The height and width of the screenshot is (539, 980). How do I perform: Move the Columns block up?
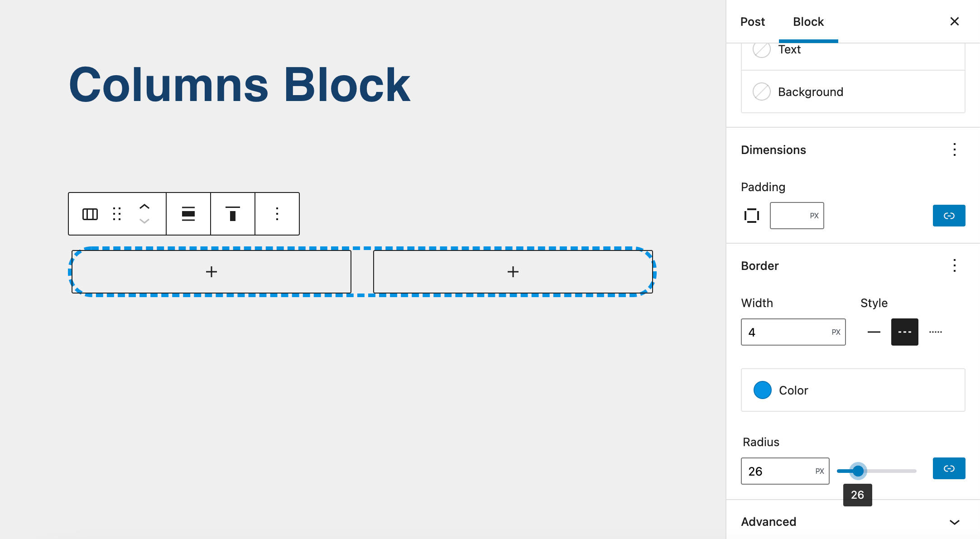coord(144,207)
